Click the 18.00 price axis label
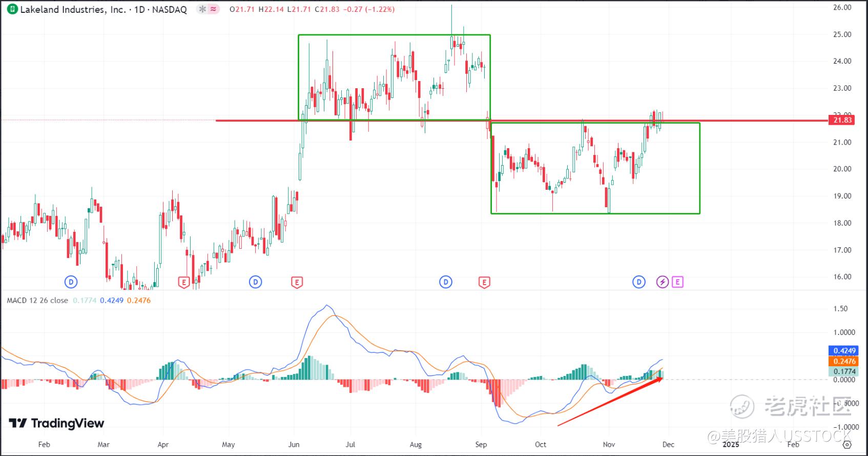The height and width of the screenshot is (456, 868). click(842, 223)
